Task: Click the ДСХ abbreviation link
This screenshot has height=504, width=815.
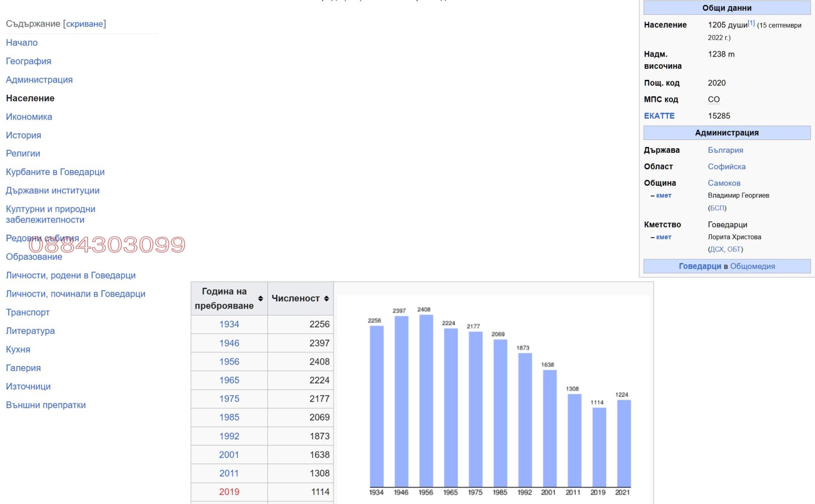Action: click(717, 249)
